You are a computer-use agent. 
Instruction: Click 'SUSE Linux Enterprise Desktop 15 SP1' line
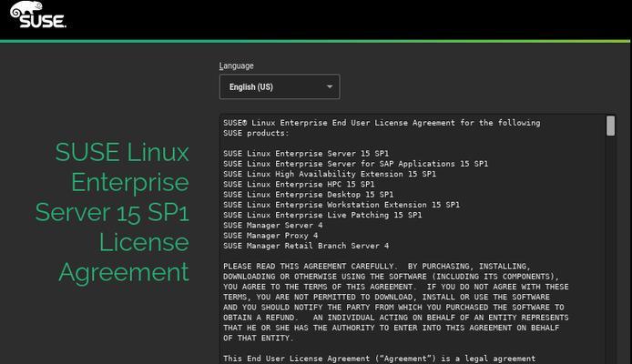[x=309, y=195]
